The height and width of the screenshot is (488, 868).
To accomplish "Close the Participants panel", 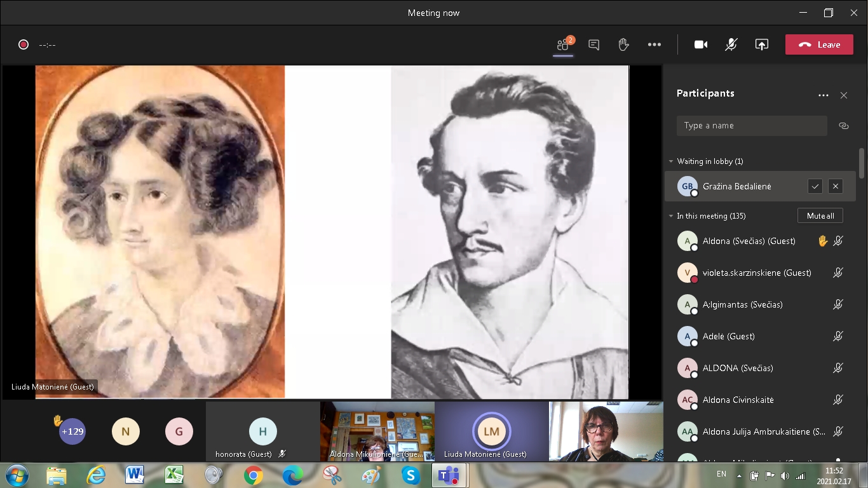I will (843, 95).
